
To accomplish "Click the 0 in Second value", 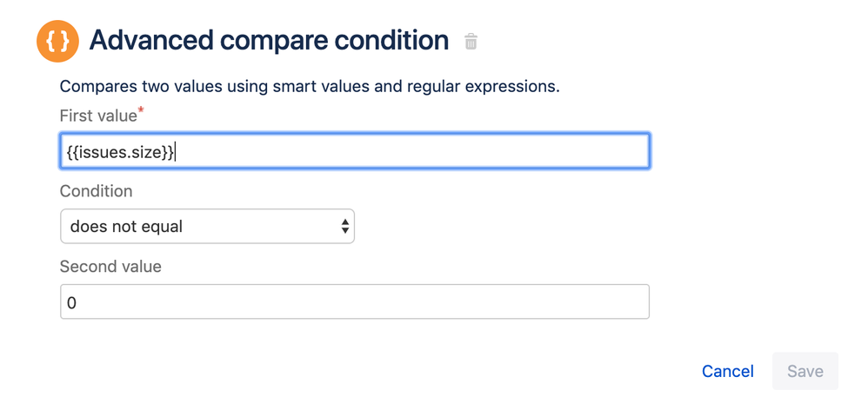I will click(72, 303).
